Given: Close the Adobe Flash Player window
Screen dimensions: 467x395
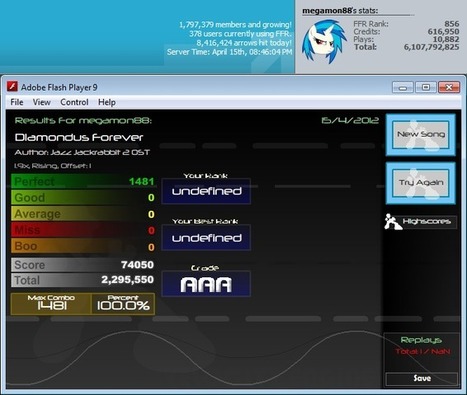Looking at the screenshot, I should pos(449,88).
